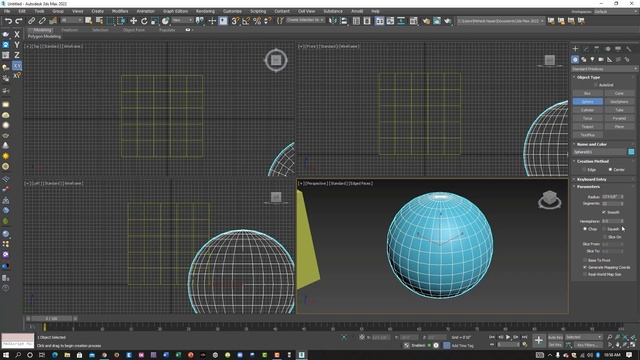The image size is (640, 360).
Task: Open Select by Name dialog icon
Action: tap(99, 20)
